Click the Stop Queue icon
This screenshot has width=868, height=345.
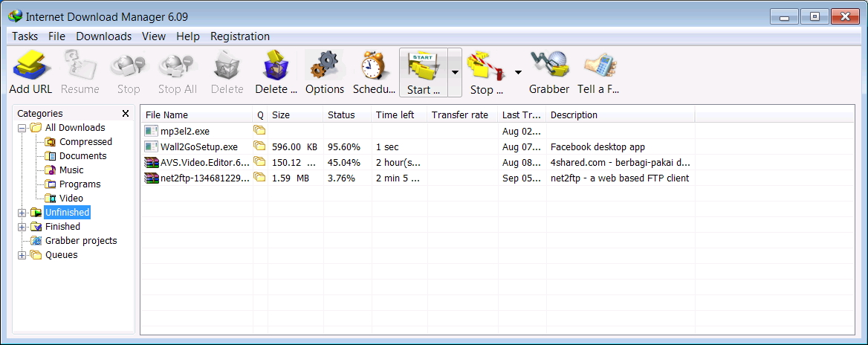[x=487, y=66]
